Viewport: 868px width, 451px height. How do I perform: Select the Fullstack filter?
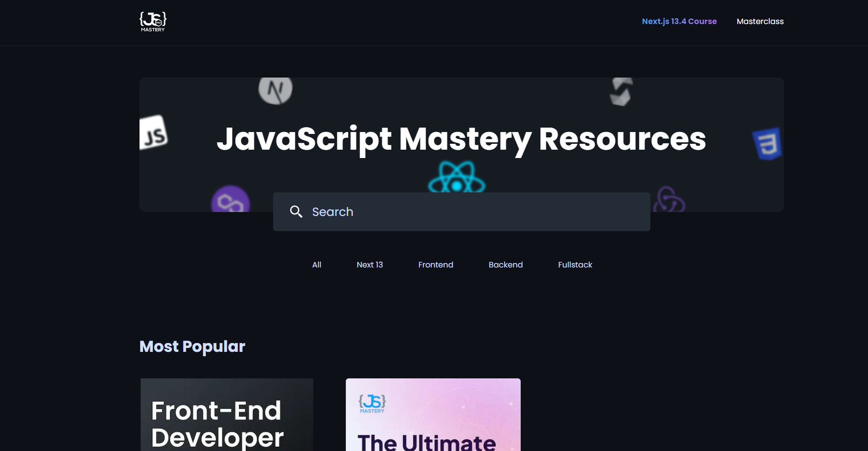tap(575, 265)
